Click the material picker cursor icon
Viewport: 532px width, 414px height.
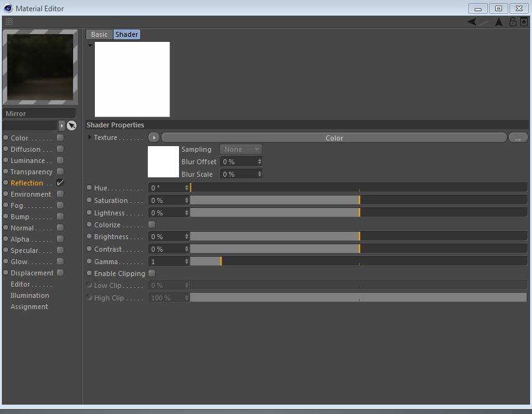(x=72, y=126)
